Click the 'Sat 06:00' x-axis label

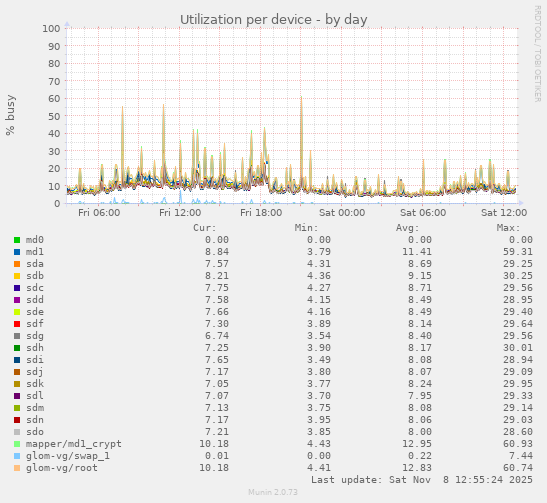pos(423,212)
